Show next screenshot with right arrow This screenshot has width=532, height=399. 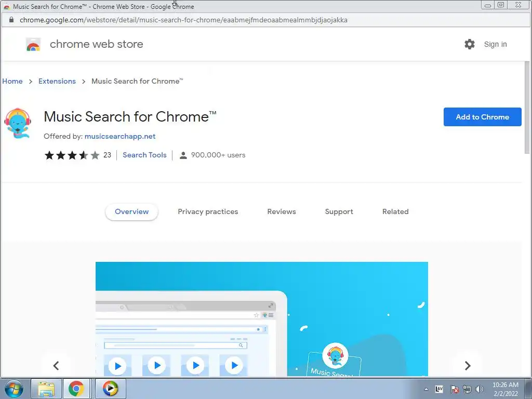[x=467, y=365]
